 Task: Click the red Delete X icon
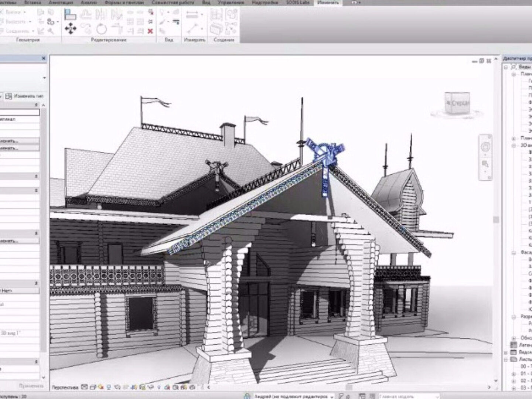[150, 31]
